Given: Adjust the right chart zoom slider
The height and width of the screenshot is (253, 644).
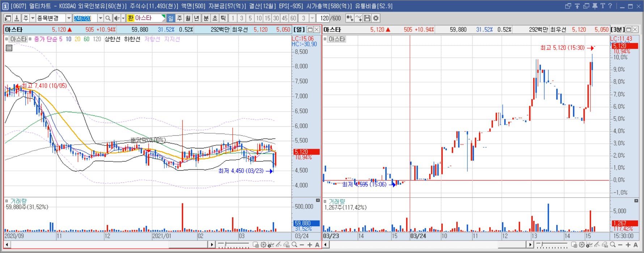Looking at the screenshot, I should [x=542, y=244].
